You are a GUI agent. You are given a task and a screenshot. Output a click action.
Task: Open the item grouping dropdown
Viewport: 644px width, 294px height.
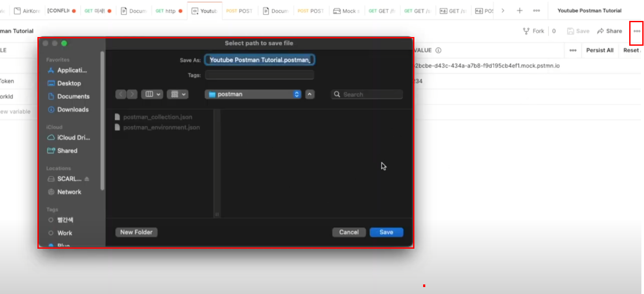[x=177, y=94]
